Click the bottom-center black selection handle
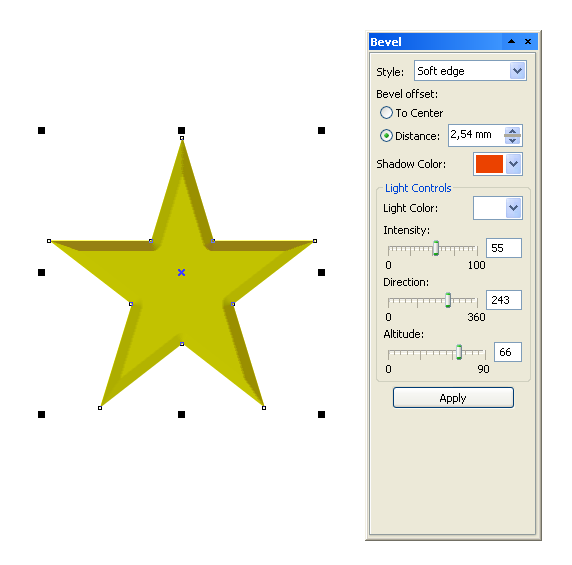 click(x=181, y=414)
